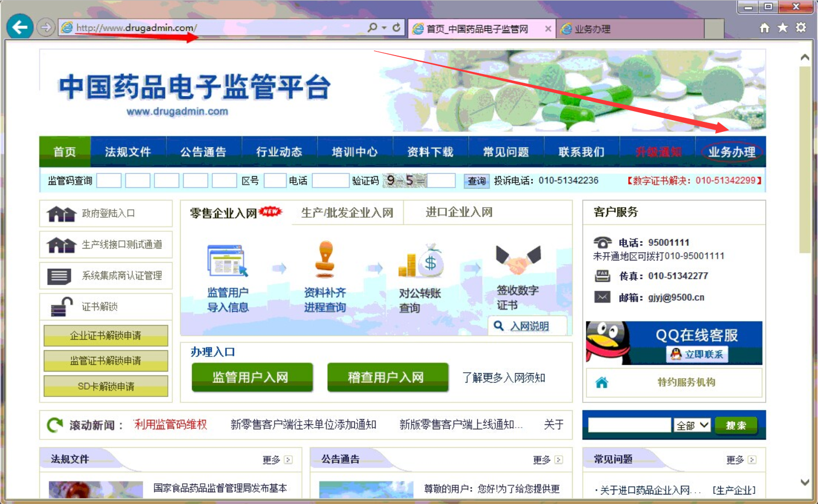Click the 签收数字证书 handshake icon
This screenshot has width=818, height=504.
tap(518, 259)
